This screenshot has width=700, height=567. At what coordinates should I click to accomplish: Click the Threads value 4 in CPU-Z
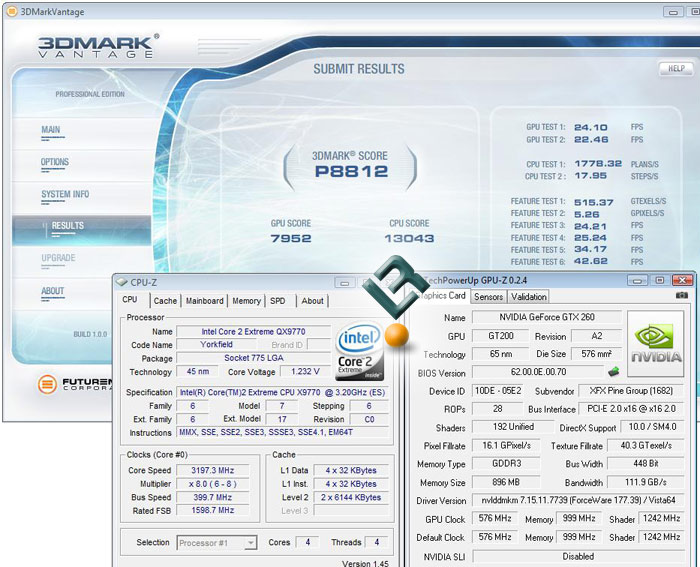(x=377, y=542)
